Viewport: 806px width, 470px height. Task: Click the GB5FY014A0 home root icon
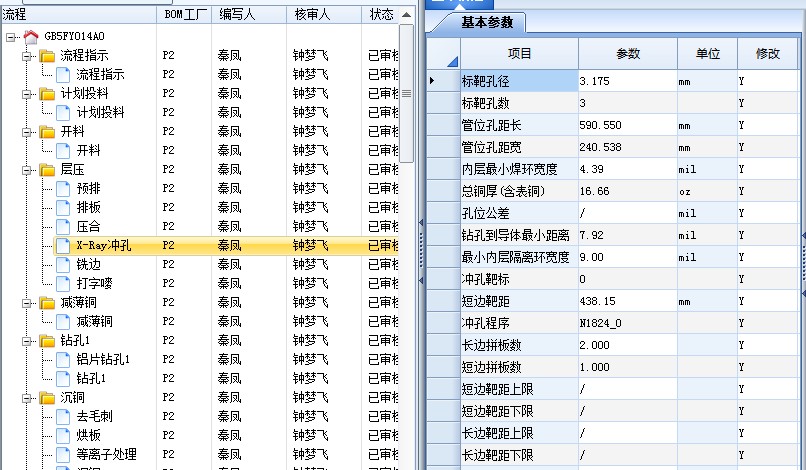pos(31,37)
